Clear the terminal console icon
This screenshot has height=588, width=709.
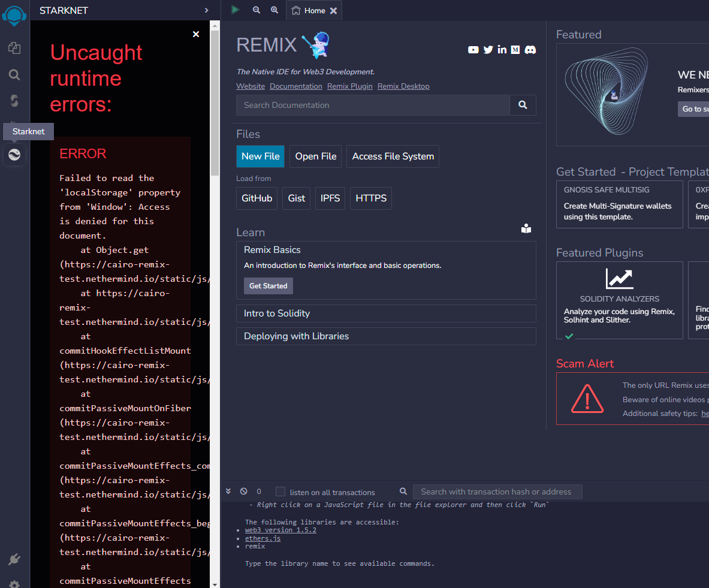[x=244, y=491]
